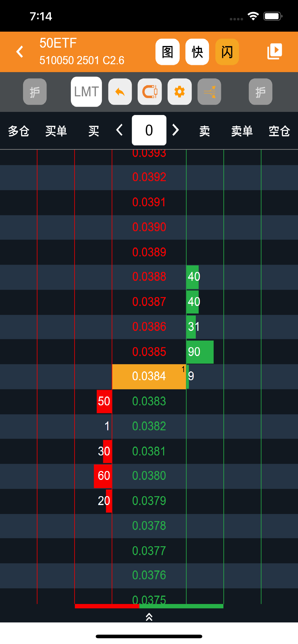Select the 卖单 column header
298x644 pixels.
tap(242, 131)
